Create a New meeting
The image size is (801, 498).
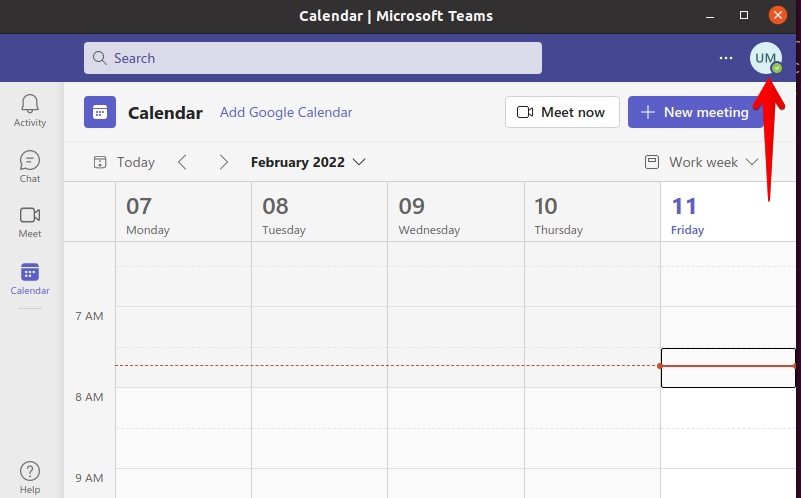click(695, 112)
